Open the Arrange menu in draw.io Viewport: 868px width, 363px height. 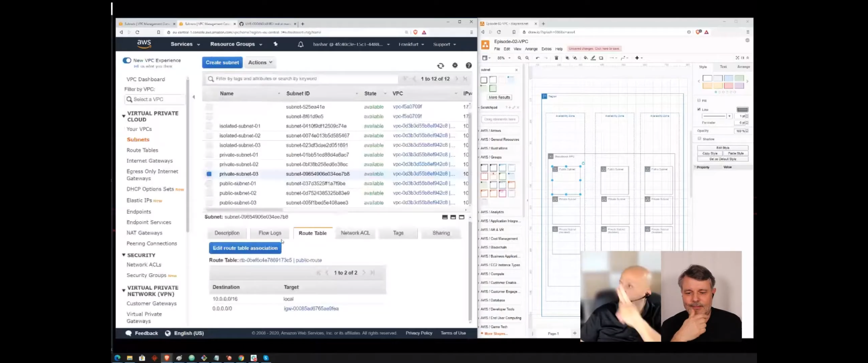531,49
